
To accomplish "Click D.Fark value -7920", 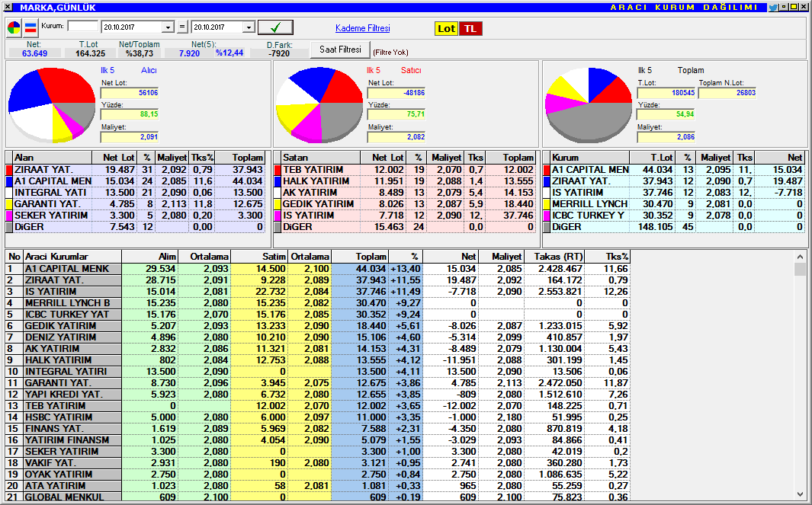I will coord(279,53).
